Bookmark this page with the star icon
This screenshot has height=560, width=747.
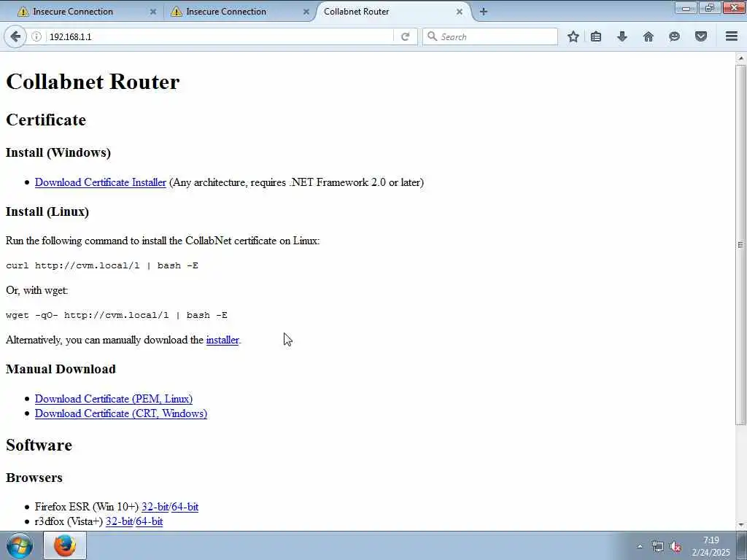point(573,36)
